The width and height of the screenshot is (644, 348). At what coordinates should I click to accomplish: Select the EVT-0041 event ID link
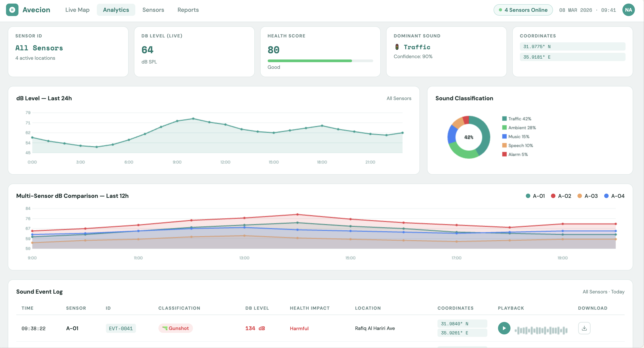coord(121,328)
